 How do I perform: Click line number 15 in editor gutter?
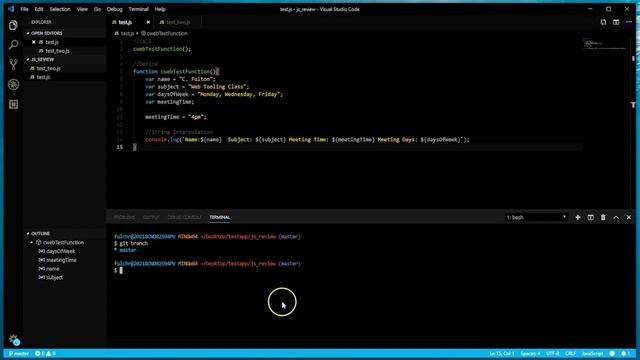pos(120,147)
